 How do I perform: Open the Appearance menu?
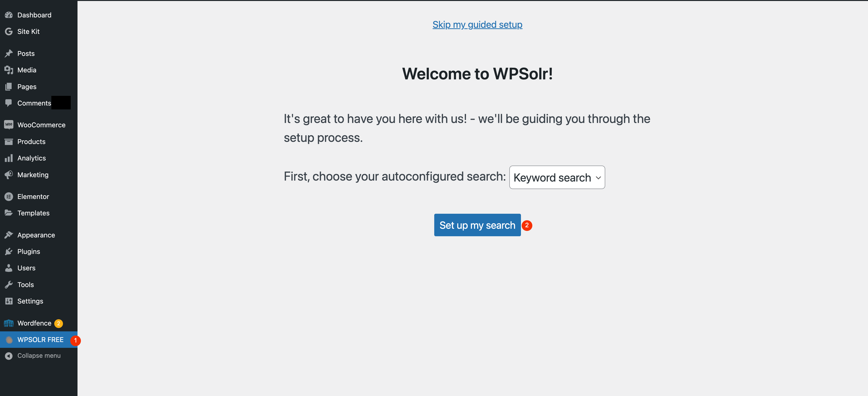36,235
